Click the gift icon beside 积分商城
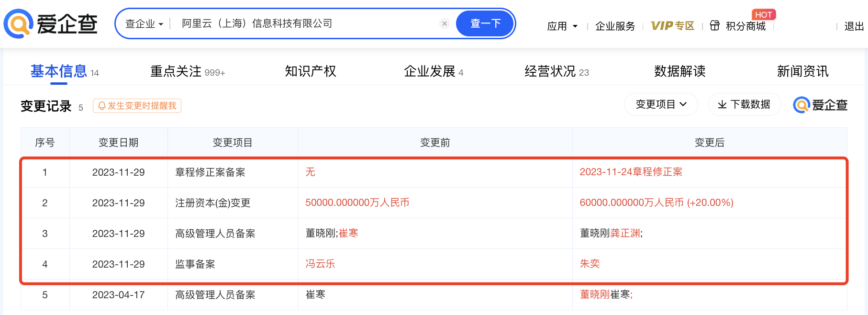Image resolution: width=868 pixels, height=315 pixels. point(714,26)
